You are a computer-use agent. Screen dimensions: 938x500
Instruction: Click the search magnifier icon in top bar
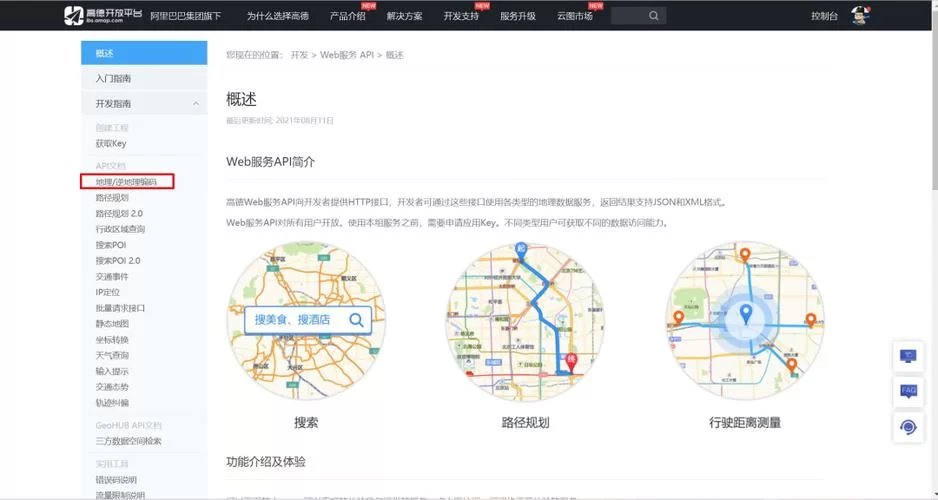654,16
